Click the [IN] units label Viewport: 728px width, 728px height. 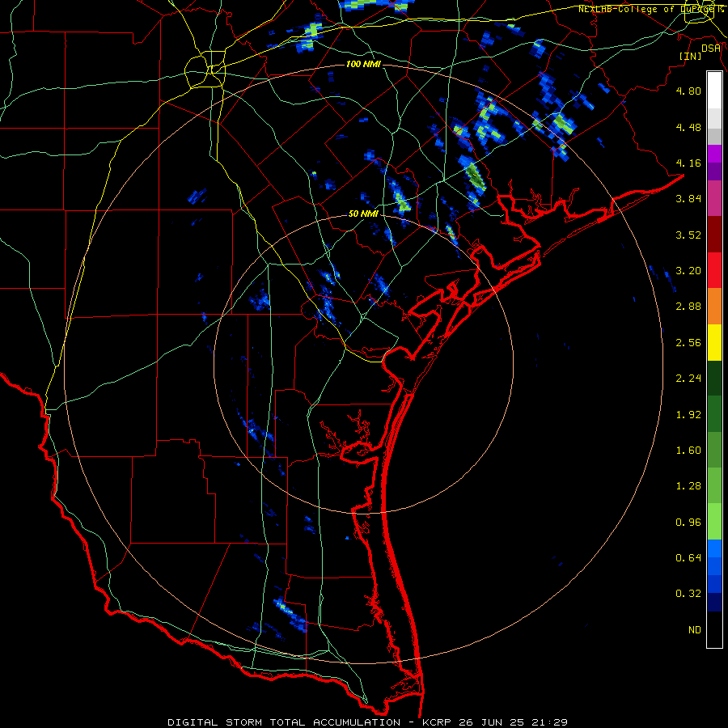690,56
